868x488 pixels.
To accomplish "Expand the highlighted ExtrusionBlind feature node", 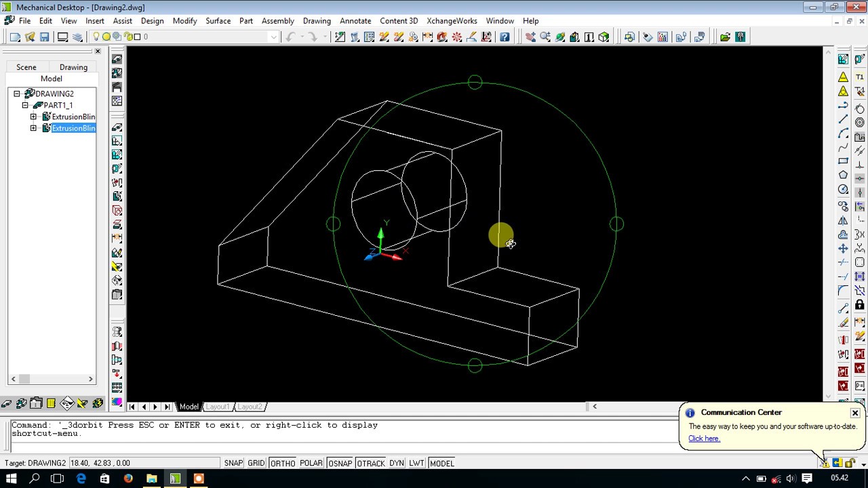I will [33, 128].
